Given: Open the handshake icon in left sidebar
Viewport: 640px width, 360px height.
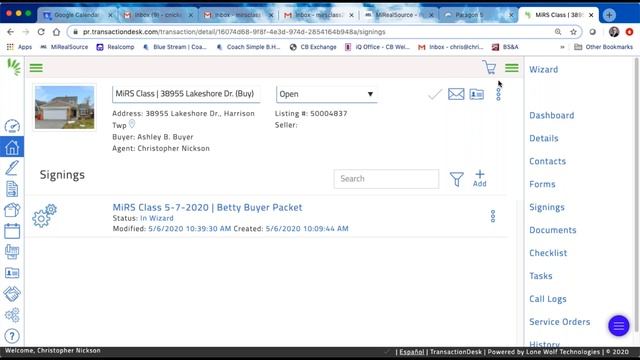Looking at the screenshot, I should point(12,293).
